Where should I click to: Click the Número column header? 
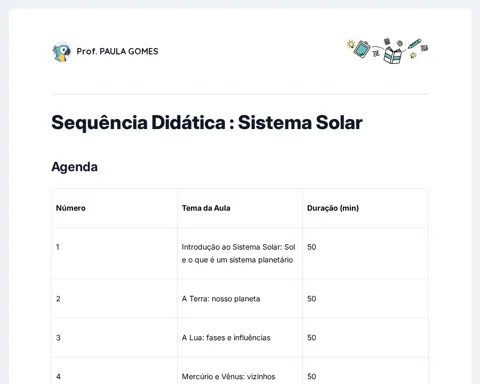click(71, 208)
